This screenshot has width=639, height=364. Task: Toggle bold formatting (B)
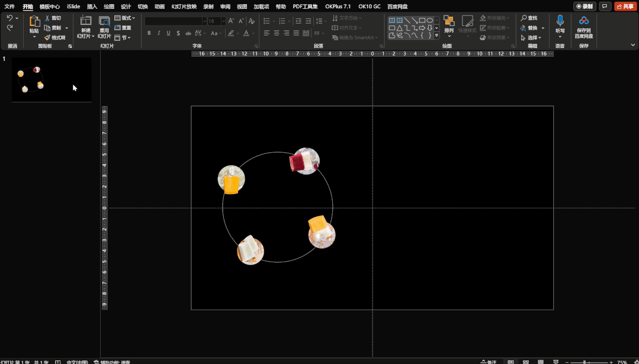[149, 33]
